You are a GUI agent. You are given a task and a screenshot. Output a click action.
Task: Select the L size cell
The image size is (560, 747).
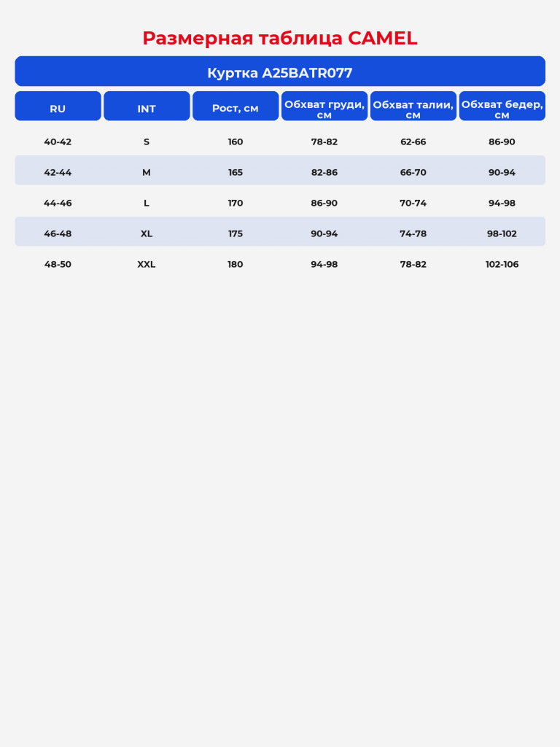point(146,203)
